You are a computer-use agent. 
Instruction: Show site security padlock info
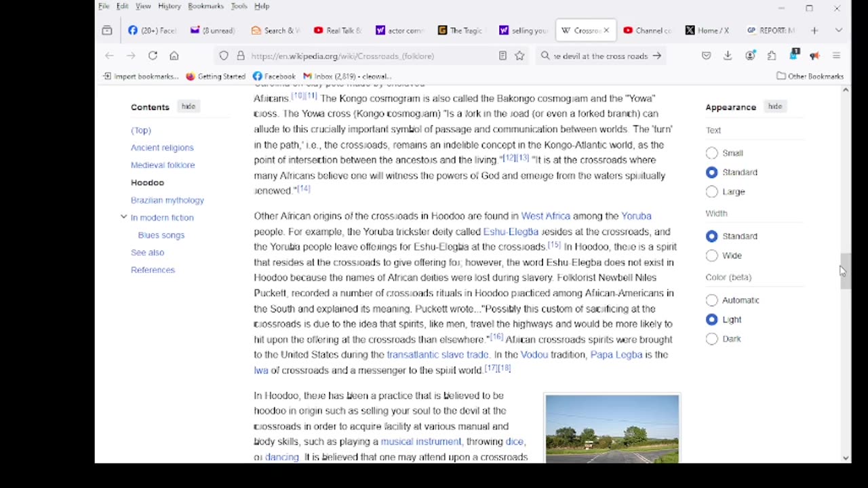240,56
